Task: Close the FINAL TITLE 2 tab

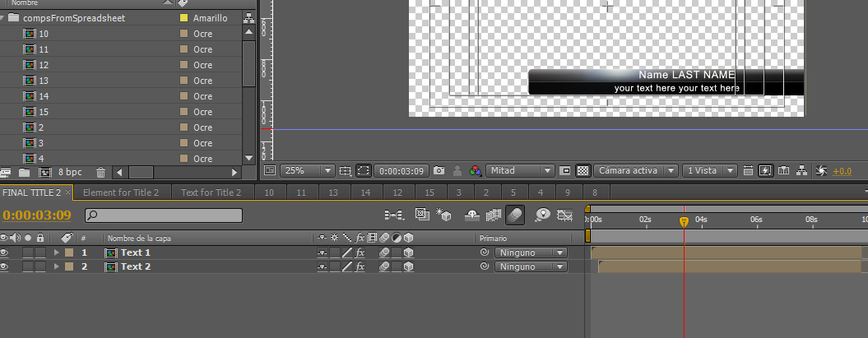Action: 67,192
